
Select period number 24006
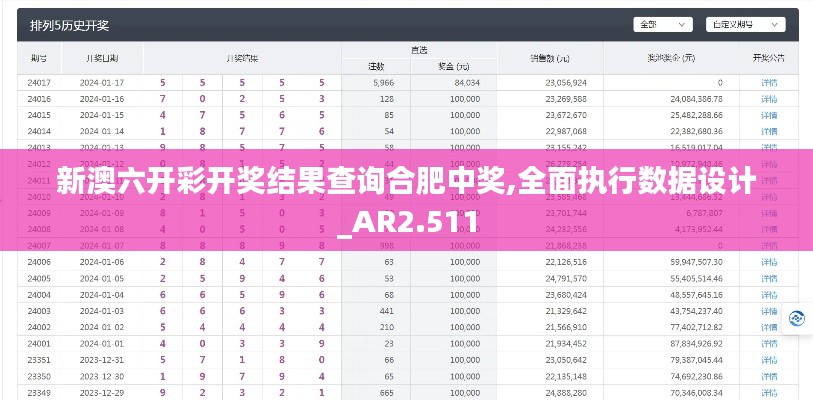39,263
